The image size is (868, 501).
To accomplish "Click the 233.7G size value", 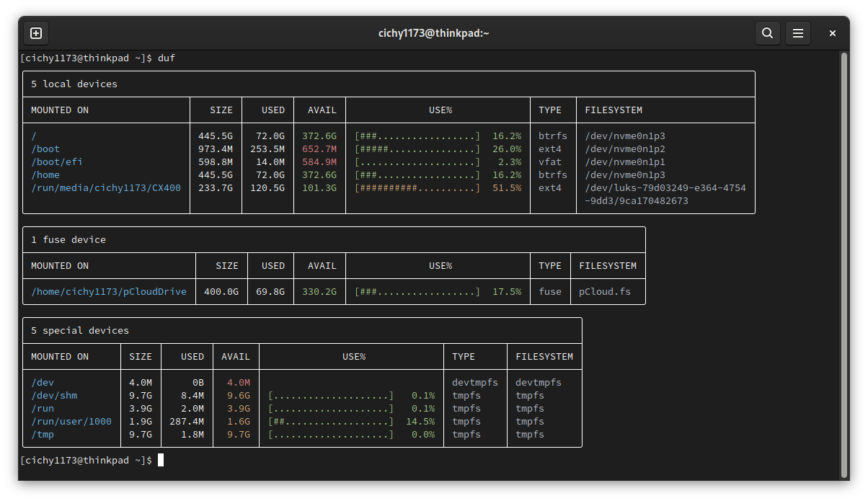I will click(216, 187).
